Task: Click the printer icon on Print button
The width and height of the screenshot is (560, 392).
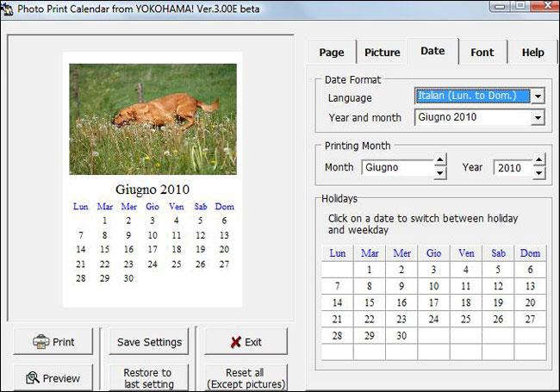Action: click(x=40, y=342)
